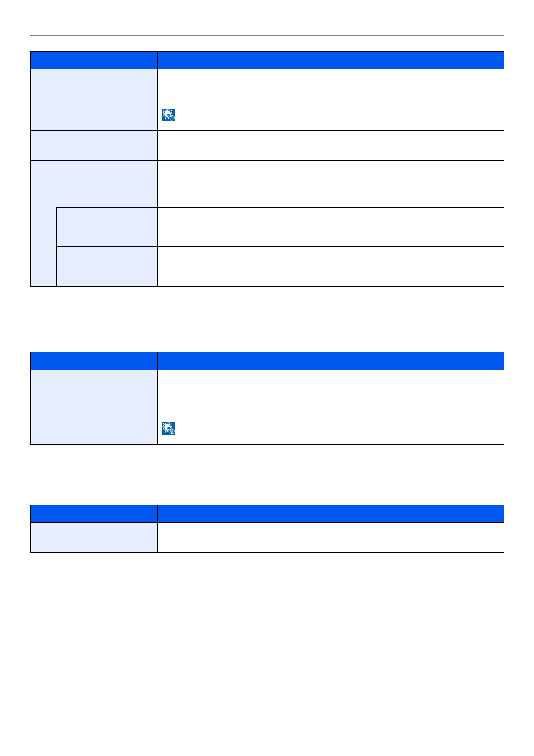The height and width of the screenshot is (756, 534).
Task: Select the narrow blue header cell of the bottom table
Action: (x=94, y=514)
